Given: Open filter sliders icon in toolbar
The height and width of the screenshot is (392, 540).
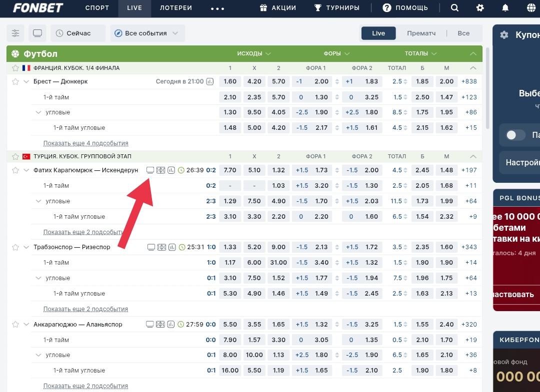Looking at the screenshot, I should tap(15, 33).
